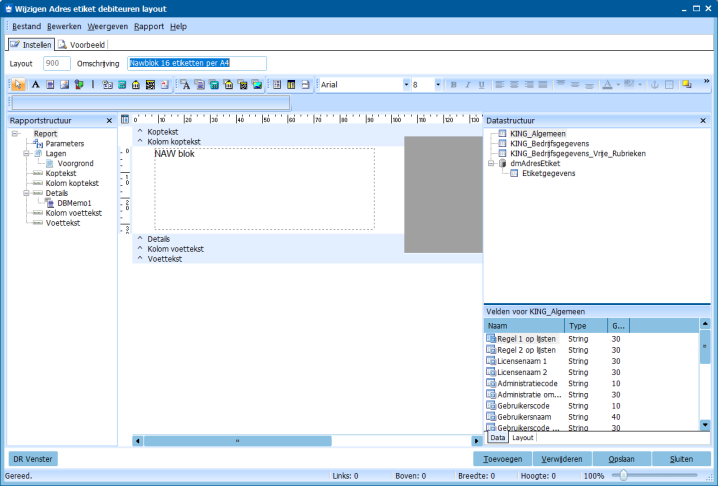This screenshot has width=718, height=486.
Task: Click the align text left icon
Action: click(x=500, y=85)
